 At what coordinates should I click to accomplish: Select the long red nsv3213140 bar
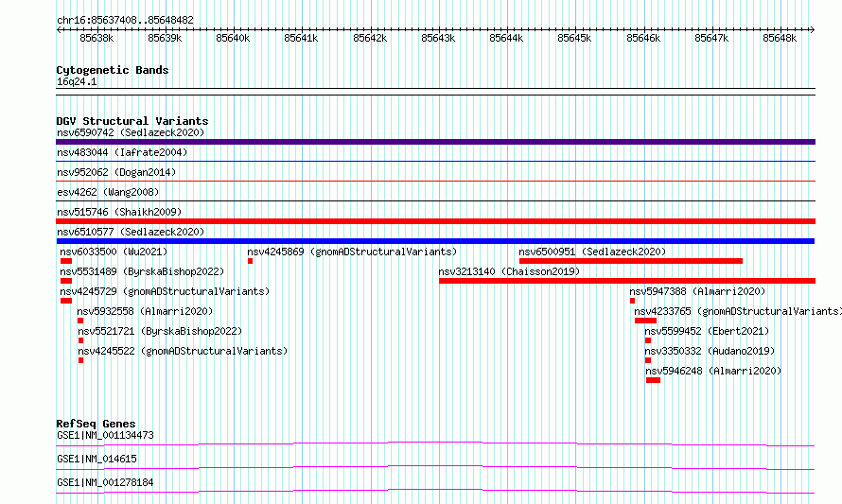point(627,281)
